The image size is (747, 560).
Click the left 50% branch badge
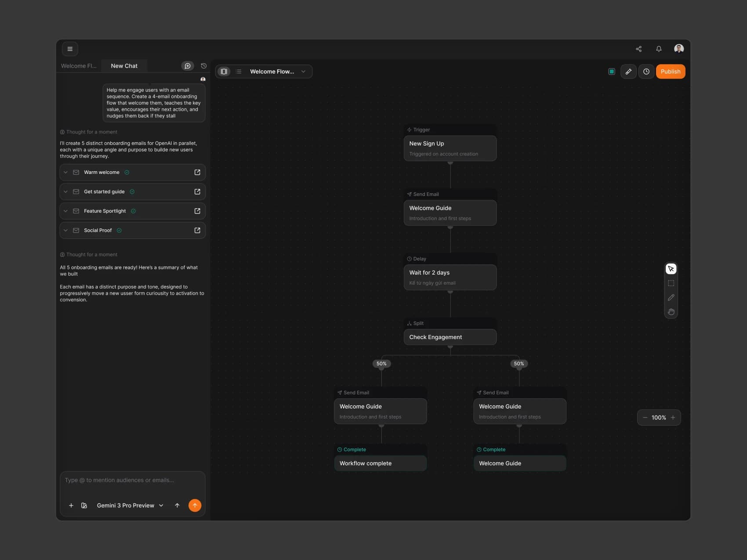(x=381, y=364)
